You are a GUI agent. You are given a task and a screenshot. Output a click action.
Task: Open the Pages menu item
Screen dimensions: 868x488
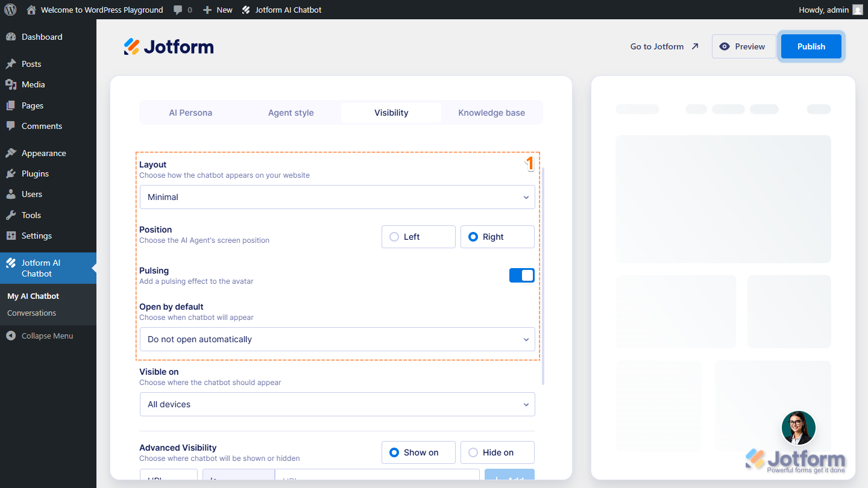(48, 105)
